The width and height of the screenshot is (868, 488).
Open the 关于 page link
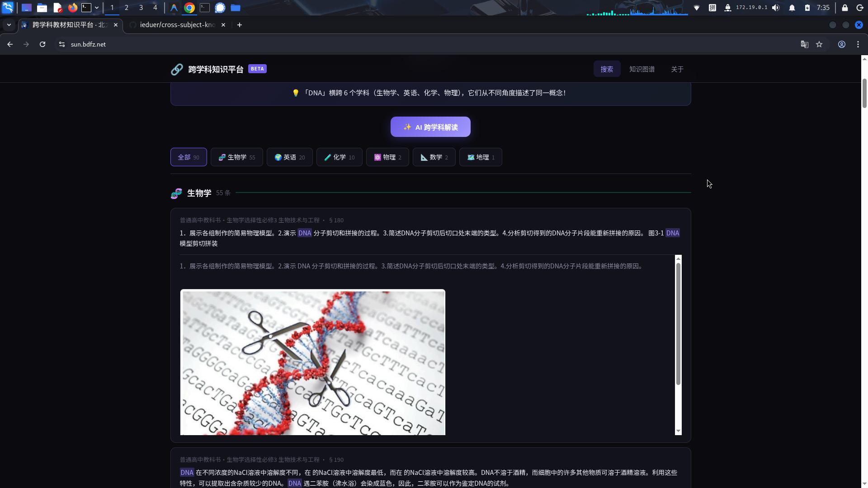[677, 69]
